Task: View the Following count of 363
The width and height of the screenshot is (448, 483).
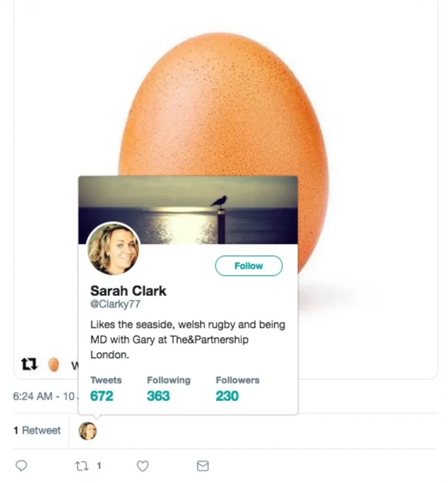Action: (158, 395)
